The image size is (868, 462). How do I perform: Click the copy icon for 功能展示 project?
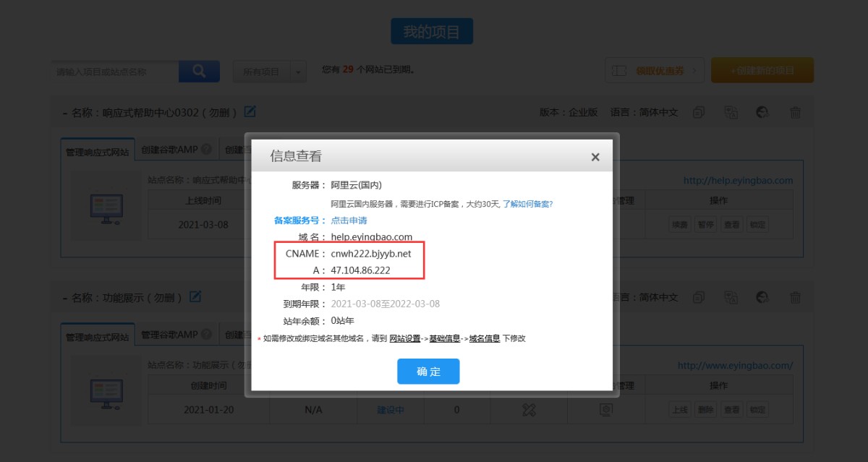(699, 298)
